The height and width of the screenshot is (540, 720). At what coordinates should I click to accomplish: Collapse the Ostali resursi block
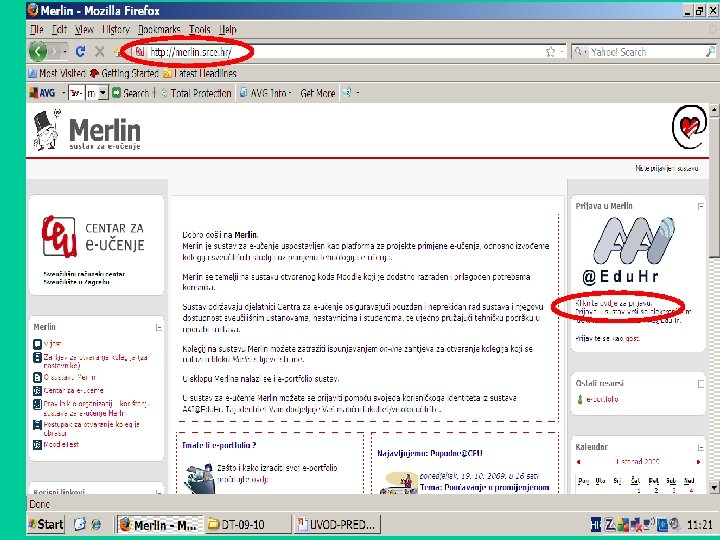coord(701,384)
